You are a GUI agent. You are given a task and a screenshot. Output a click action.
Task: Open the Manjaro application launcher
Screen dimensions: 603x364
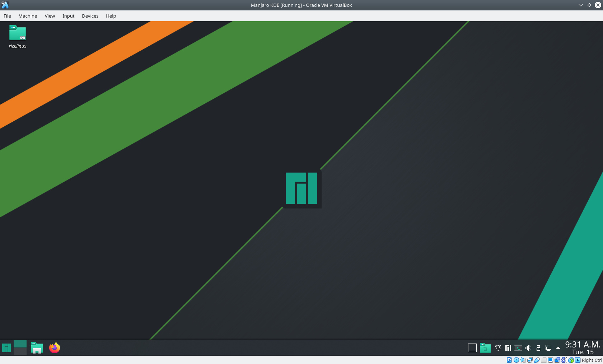click(x=6, y=347)
